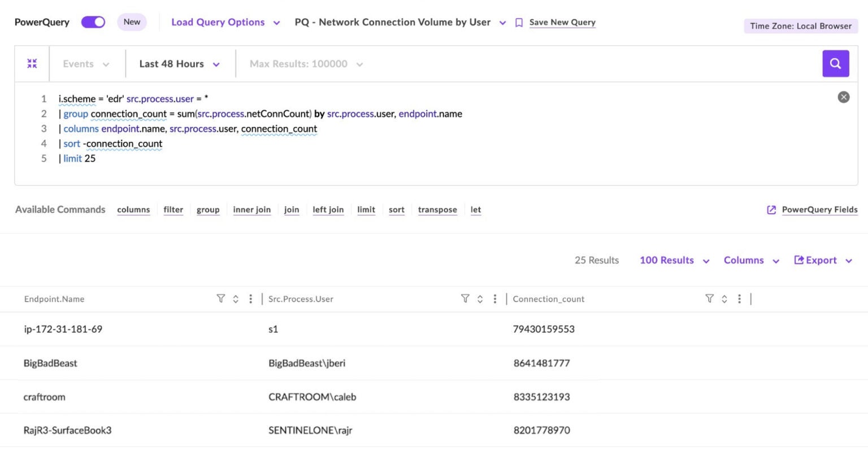
Task: Click the Time Zone Local Browser badge
Action: 800,26
